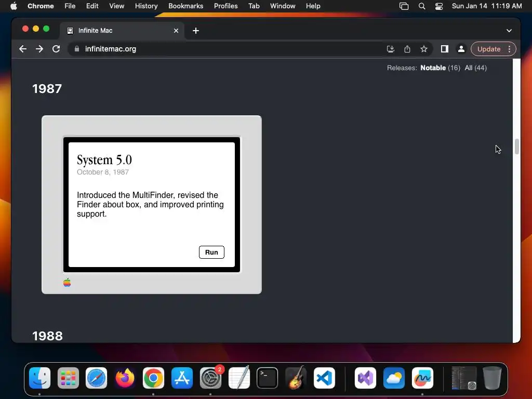Screen dimensions: 532x399
Task: Click the October 8, 1987 date text
Action: 103,172
